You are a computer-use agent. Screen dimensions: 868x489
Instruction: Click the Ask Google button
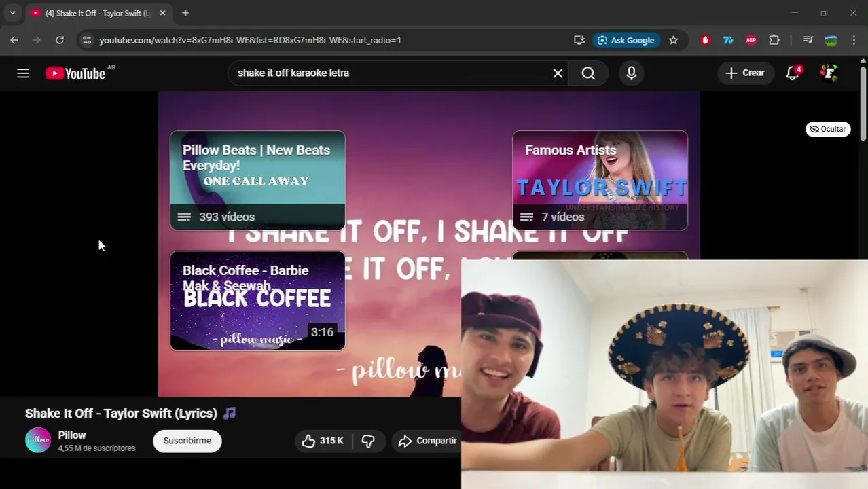coord(626,40)
